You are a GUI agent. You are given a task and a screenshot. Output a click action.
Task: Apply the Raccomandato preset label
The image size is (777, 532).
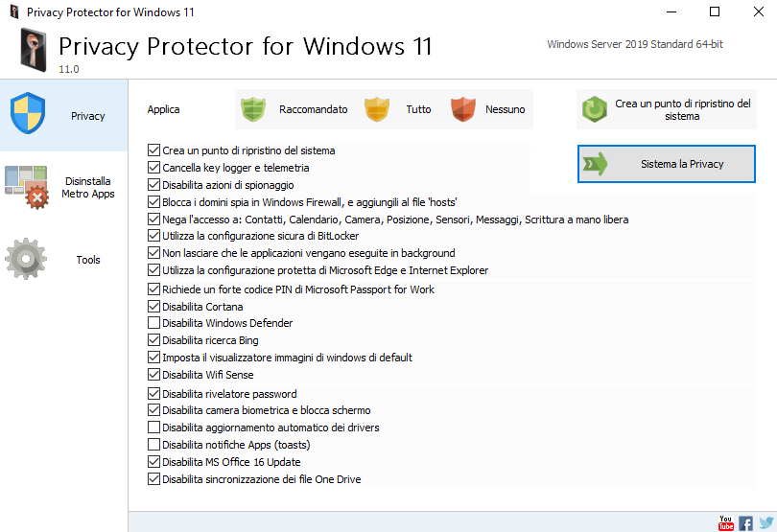[x=313, y=109]
